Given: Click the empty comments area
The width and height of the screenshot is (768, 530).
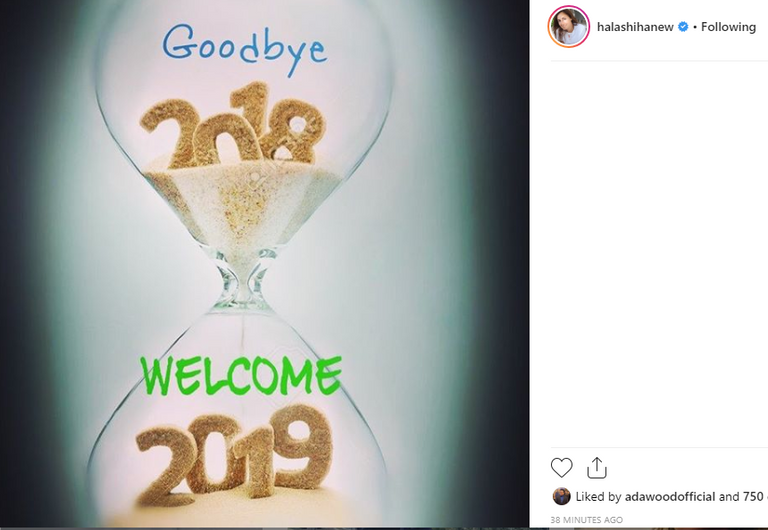Looking at the screenshot, I should [x=659, y=254].
